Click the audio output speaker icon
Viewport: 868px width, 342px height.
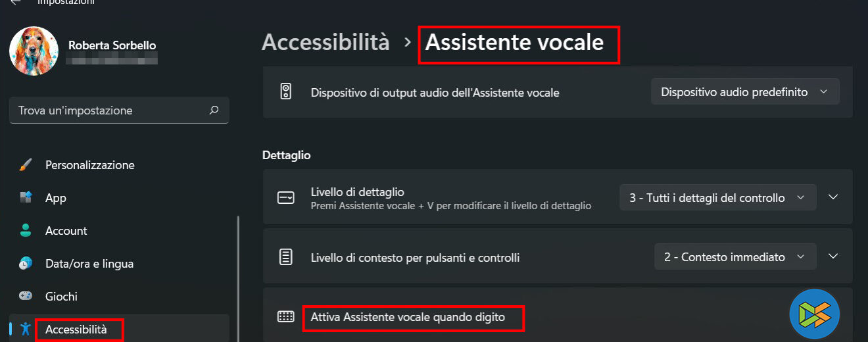click(x=285, y=92)
